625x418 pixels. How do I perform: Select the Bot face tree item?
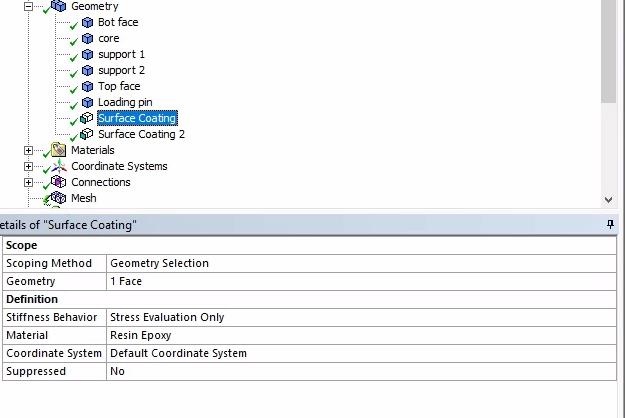(x=118, y=22)
